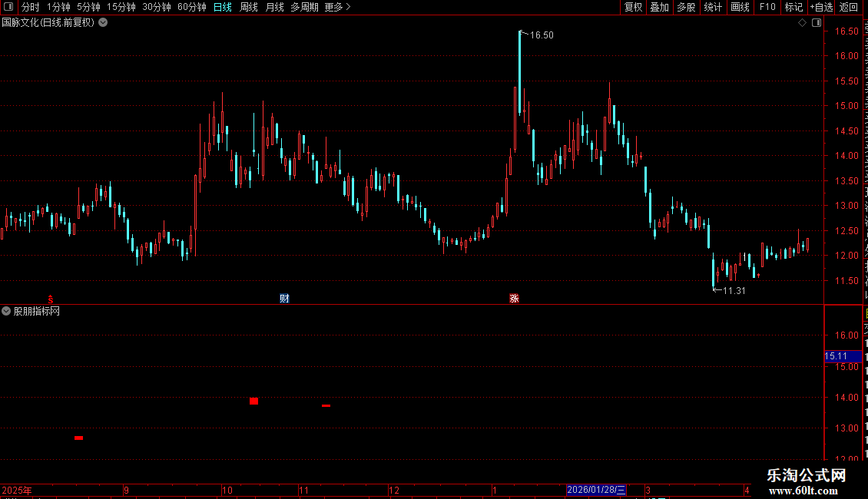Open the 画线 drawing tools
Screen dimensions: 868x499
tap(740, 7)
